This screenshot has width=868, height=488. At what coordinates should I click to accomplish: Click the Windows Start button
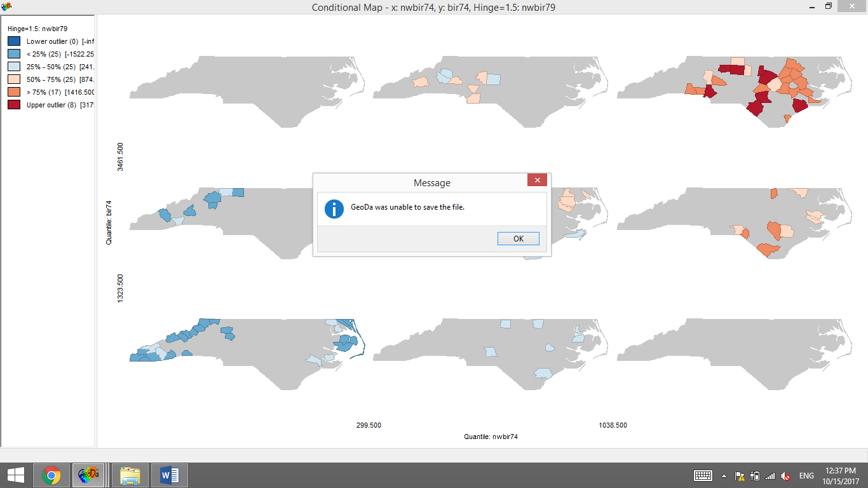(x=15, y=475)
